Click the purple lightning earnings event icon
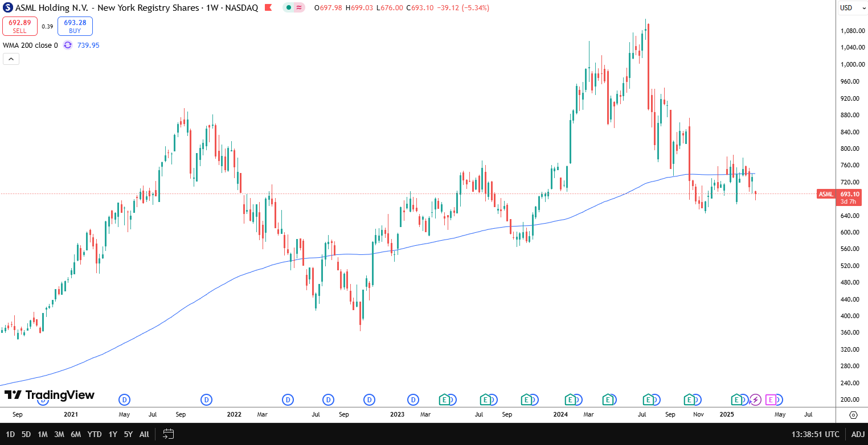The height and width of the screenshot is (445, 868). click(x=755, y=400)
